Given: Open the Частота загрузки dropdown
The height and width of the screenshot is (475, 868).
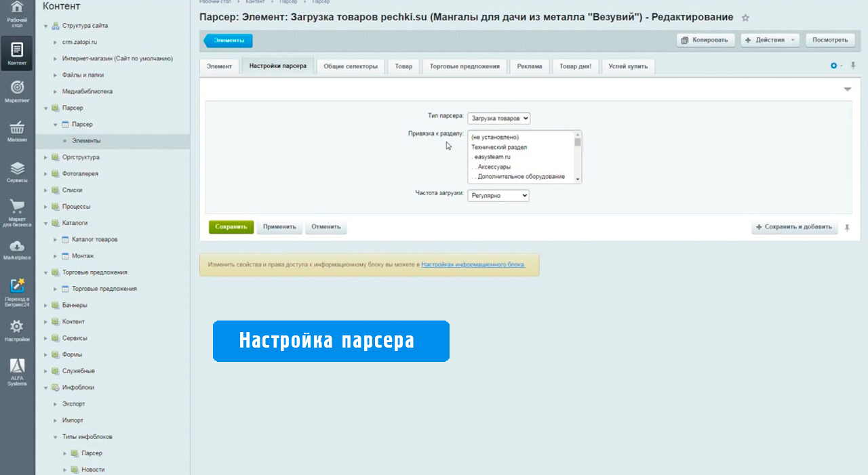Looking at the screenshot, I should pos(498,195).
